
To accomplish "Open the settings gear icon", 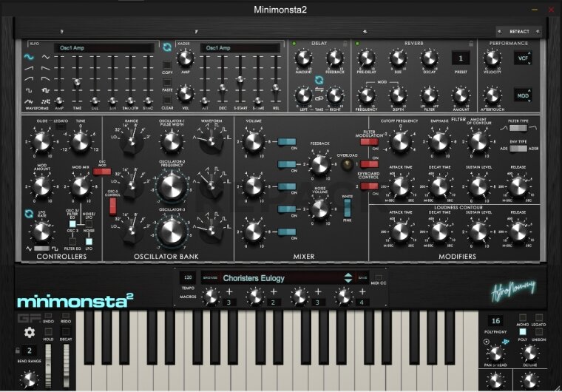I will point(29,333).
